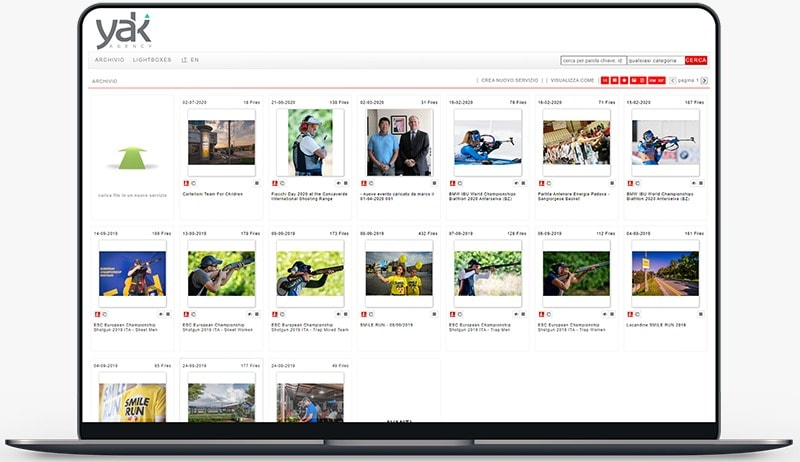Toggle eye icon on Skeet Women card
Screen dimensions: 800x462
(249, 314)
